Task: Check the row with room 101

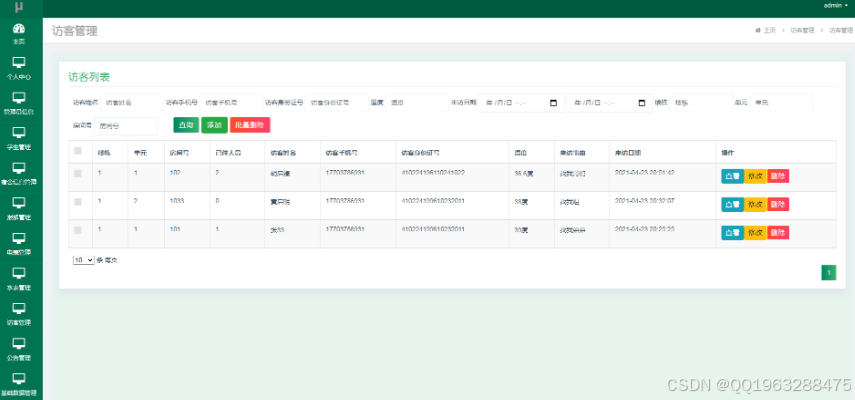Action: tap(78, 230)
